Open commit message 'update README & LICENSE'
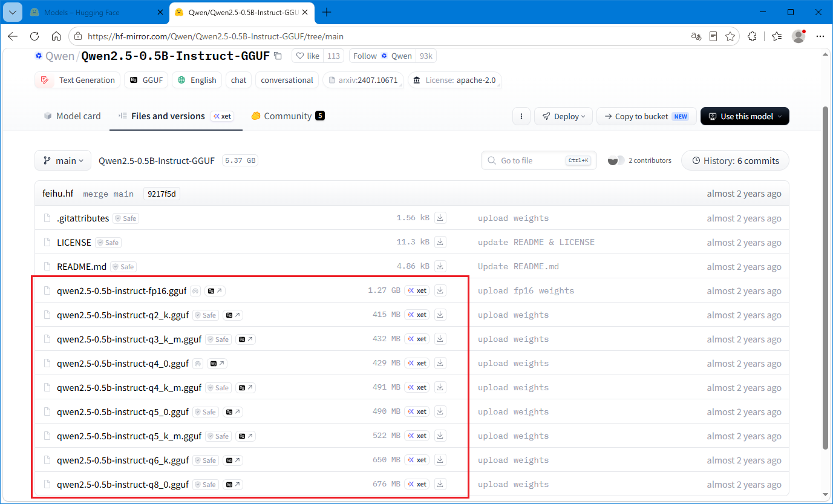Screen dimensions: 833x504 pyautogui.click(x=536, y=242)
